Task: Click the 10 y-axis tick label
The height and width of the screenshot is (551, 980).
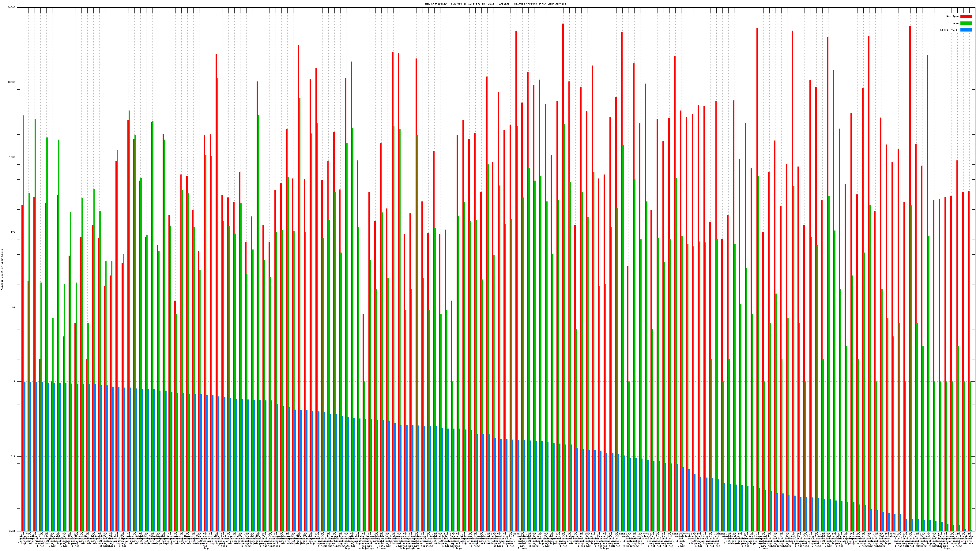Action: [x=14, y=307]
